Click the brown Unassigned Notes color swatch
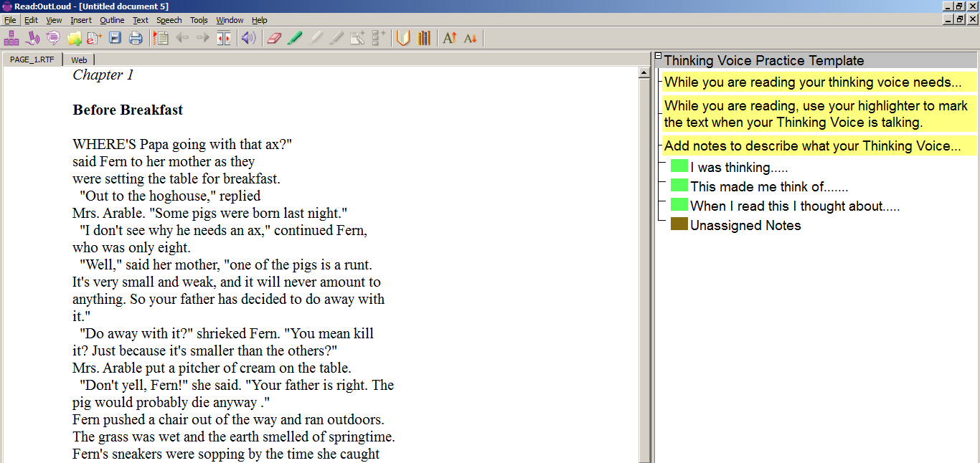 tap(679, 224)
